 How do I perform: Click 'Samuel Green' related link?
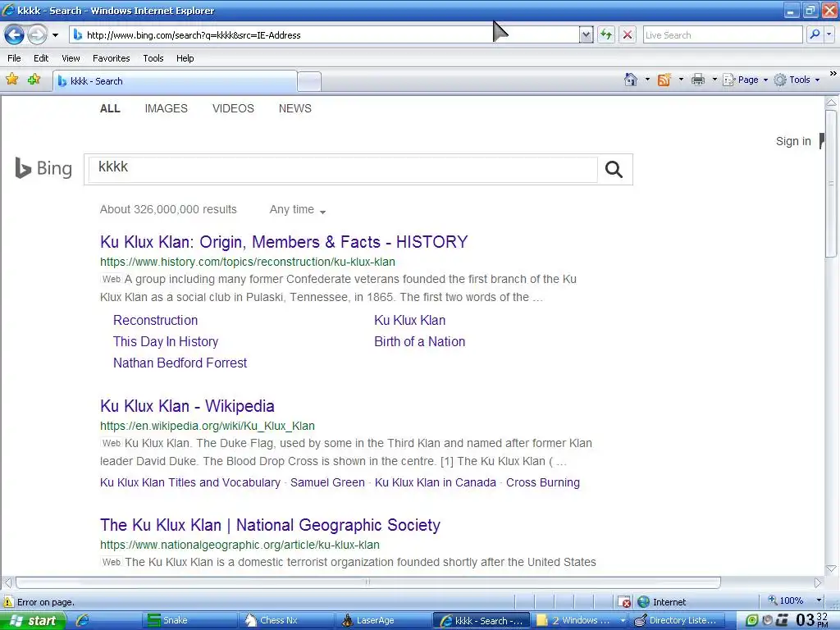pyautogui.click(x=327, y=482)
